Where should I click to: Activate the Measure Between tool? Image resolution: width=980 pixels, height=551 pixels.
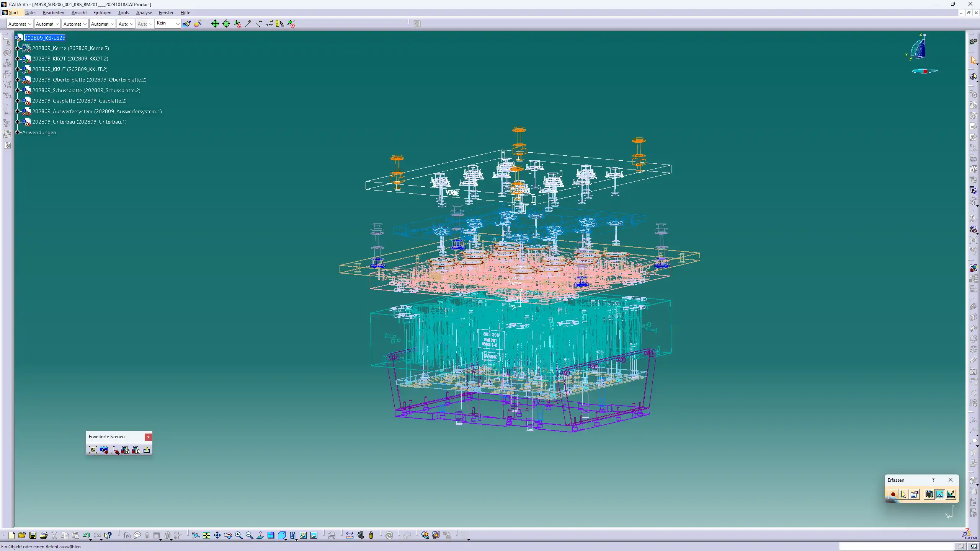click(x=350, y=535)
